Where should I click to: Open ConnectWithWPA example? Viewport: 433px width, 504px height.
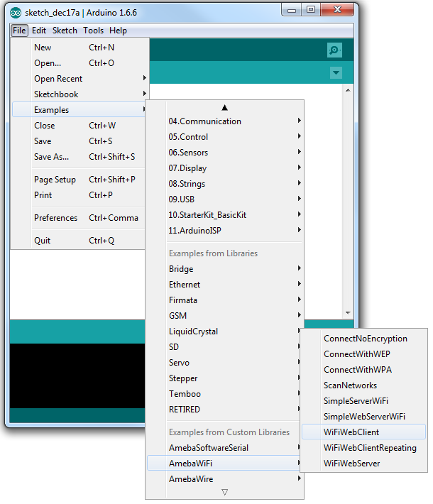tap(363, 370)
